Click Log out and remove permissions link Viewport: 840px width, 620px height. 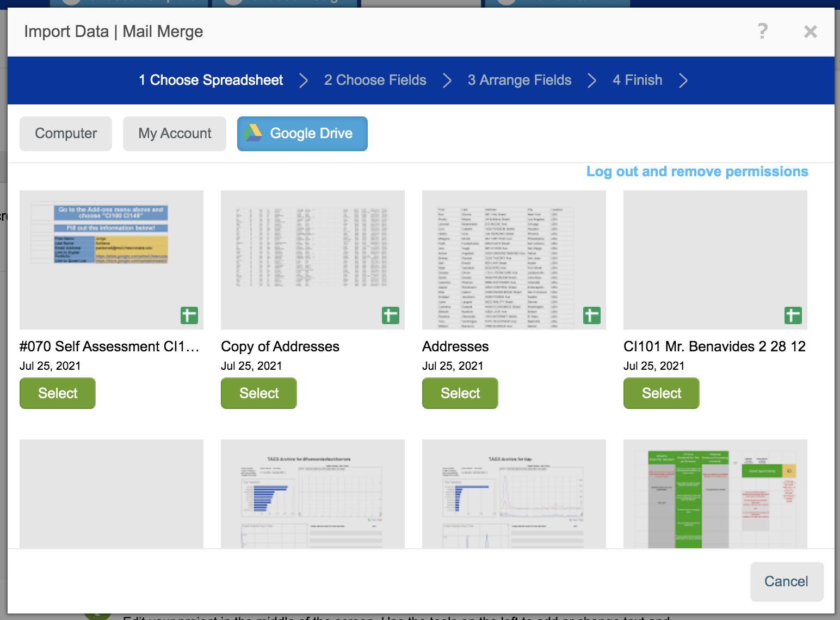pos(697,171)
